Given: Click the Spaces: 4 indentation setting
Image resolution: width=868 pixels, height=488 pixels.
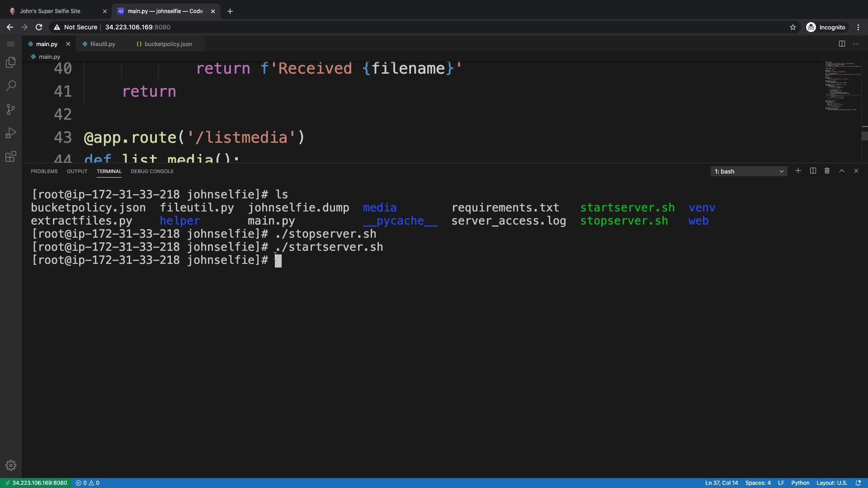Looking at the screenshot, I should 758,483.
